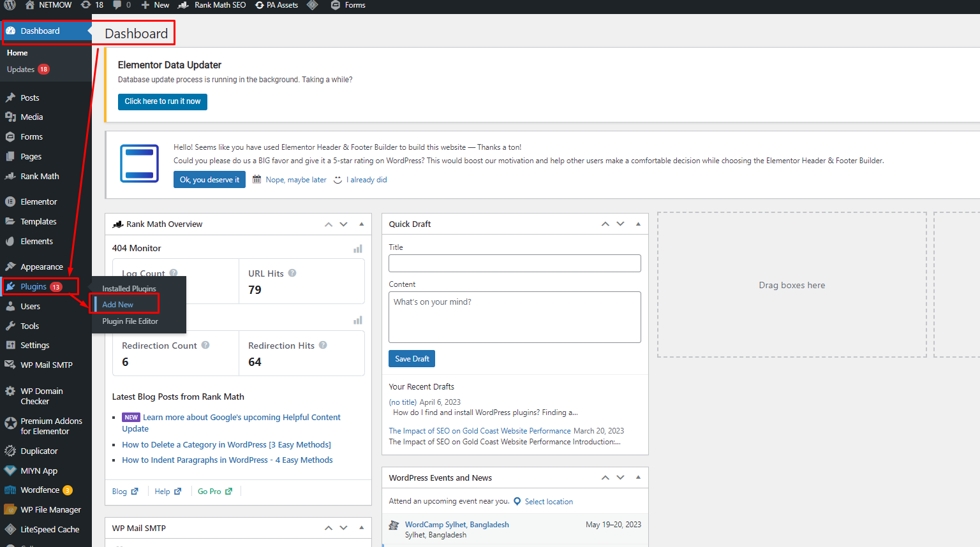Click the Templates folder icon in sidebar
This screenshot has width=980, height=547.
click(10, 221)
